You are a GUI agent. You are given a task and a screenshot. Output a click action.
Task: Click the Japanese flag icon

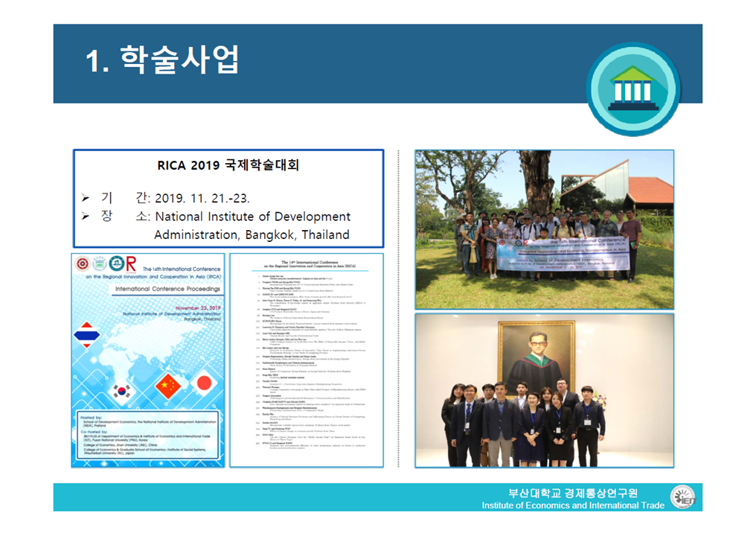pyautogui.click(x=203, y=383)
